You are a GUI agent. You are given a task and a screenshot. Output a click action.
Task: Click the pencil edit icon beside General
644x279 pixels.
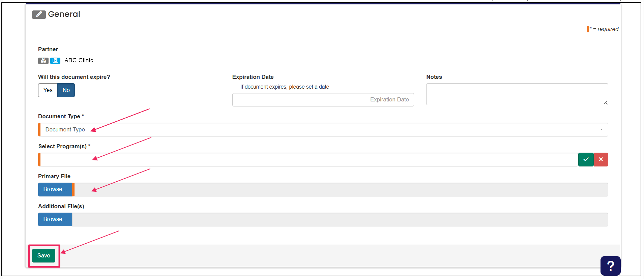(x=39, y=14)
